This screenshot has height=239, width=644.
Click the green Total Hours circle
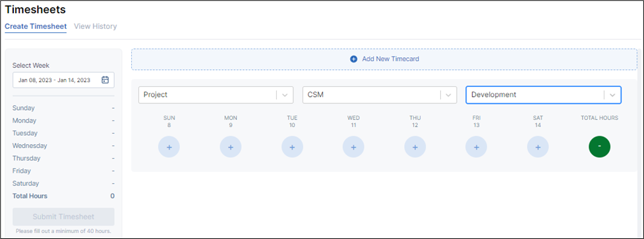[599, 147]
